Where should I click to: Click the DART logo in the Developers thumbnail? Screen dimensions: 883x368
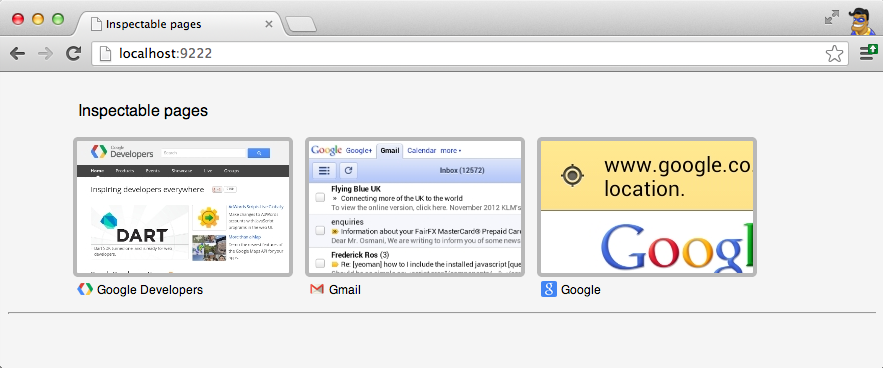pos(133,228)
